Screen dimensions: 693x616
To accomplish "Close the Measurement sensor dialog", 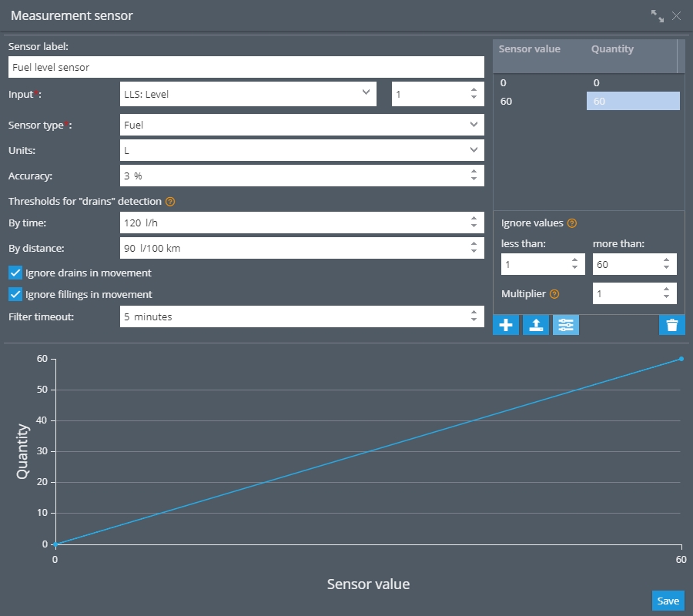I will (x=677, y=16).
